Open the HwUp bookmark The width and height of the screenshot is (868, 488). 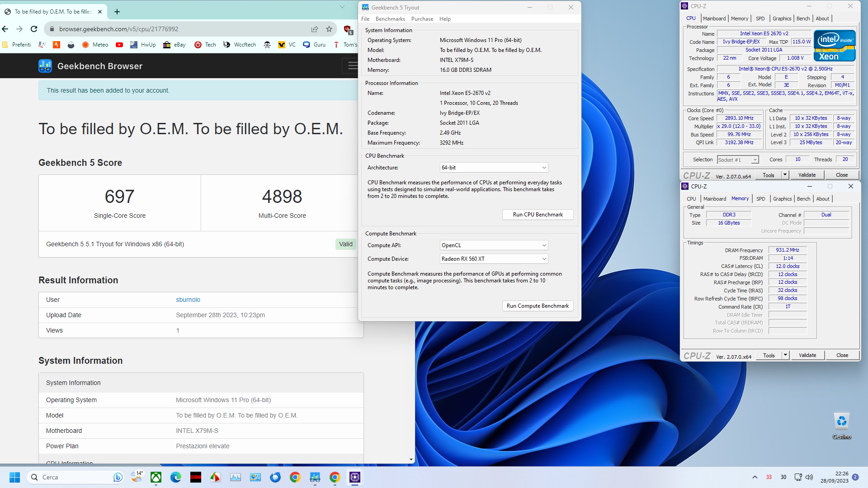click(x=143, y=45)
